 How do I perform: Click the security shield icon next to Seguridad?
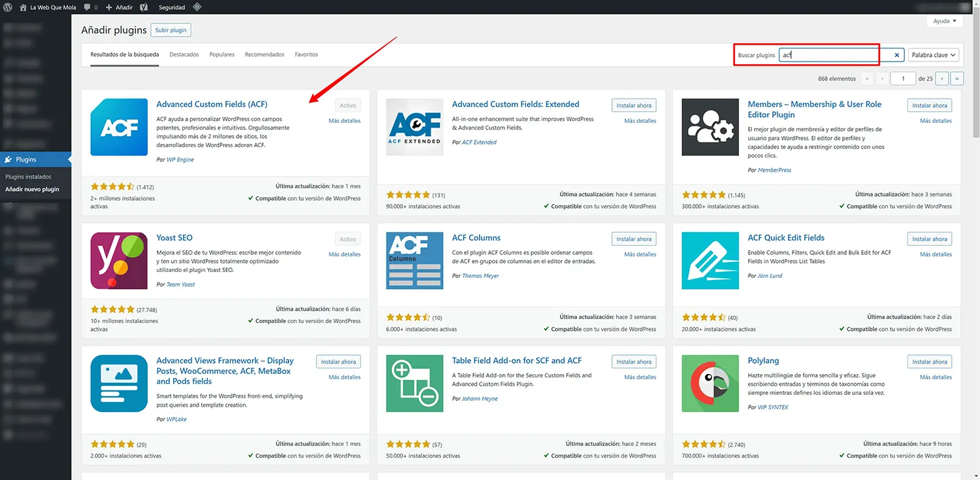(x=197, y=7)
